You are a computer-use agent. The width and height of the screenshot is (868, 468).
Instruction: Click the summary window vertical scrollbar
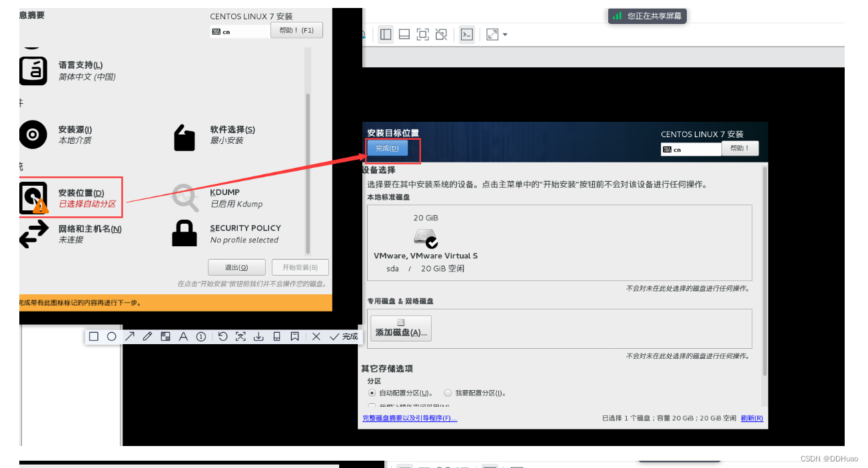(x=308, y=173)
